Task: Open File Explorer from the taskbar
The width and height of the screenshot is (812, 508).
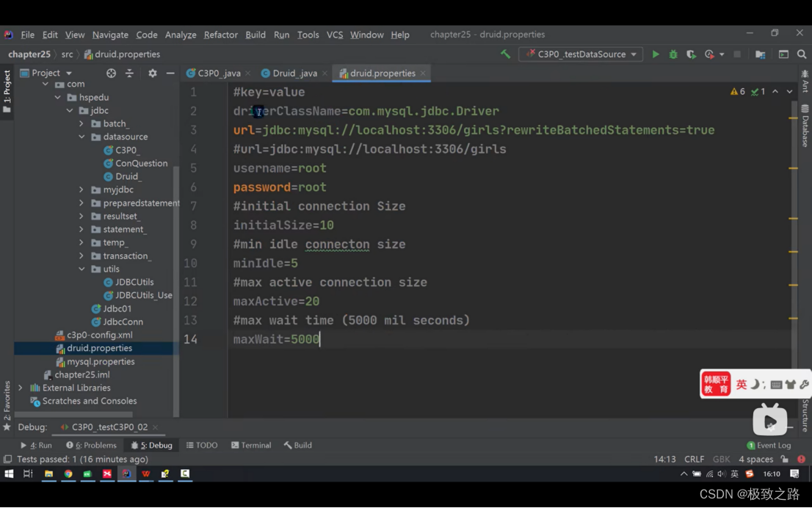Action: tap(48, 473)
